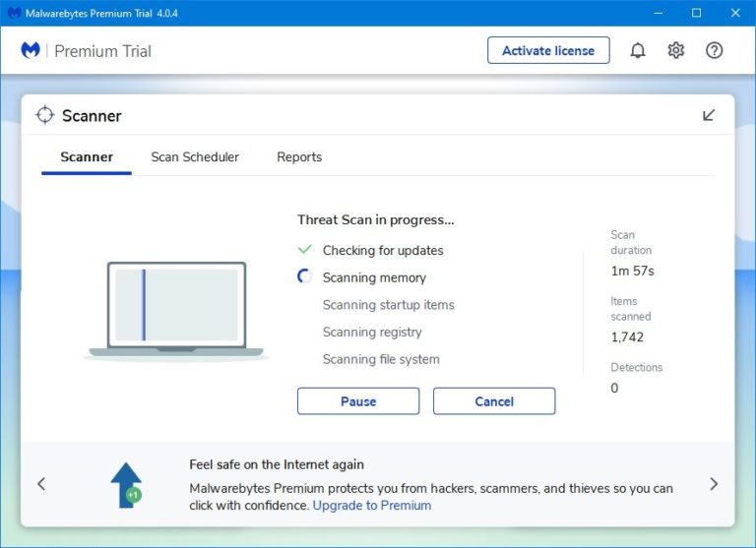Screen dimensions: 756x548
Task: Switch to the Scanner tab
Action: coord(87,157)
